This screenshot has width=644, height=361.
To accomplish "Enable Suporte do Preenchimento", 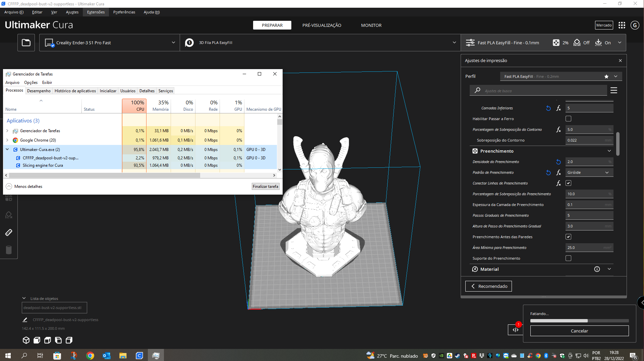I will [x=569, y=258].
